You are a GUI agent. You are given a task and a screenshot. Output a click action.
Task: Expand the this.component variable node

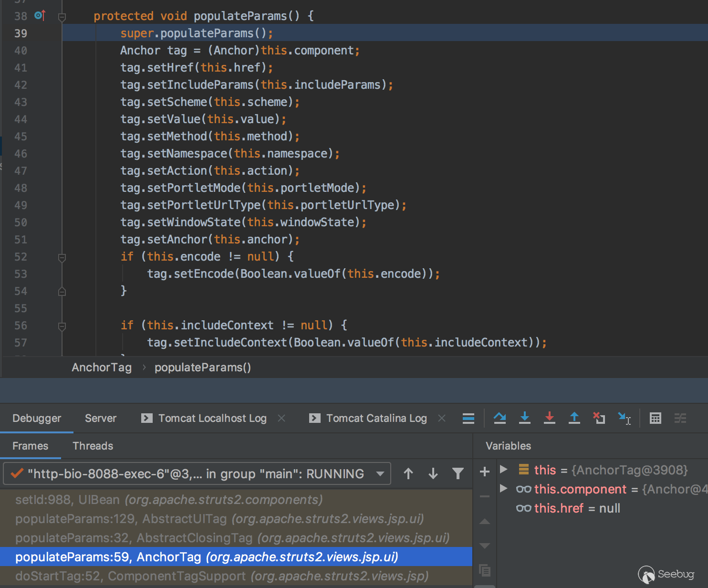(503, 488)
